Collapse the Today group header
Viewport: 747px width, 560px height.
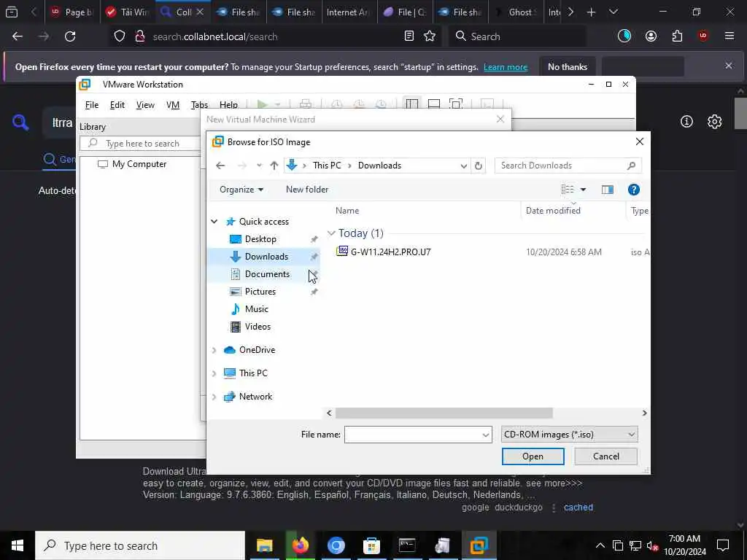click(x=331, y=233)
